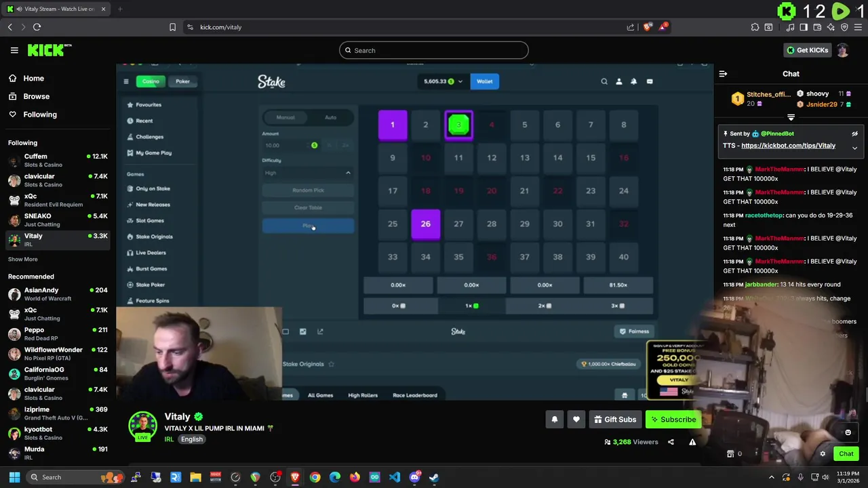This screenshot has width=868, height=488.
Task: Open the Stake balance currency dropdown
Action: [x=444, y=81]
